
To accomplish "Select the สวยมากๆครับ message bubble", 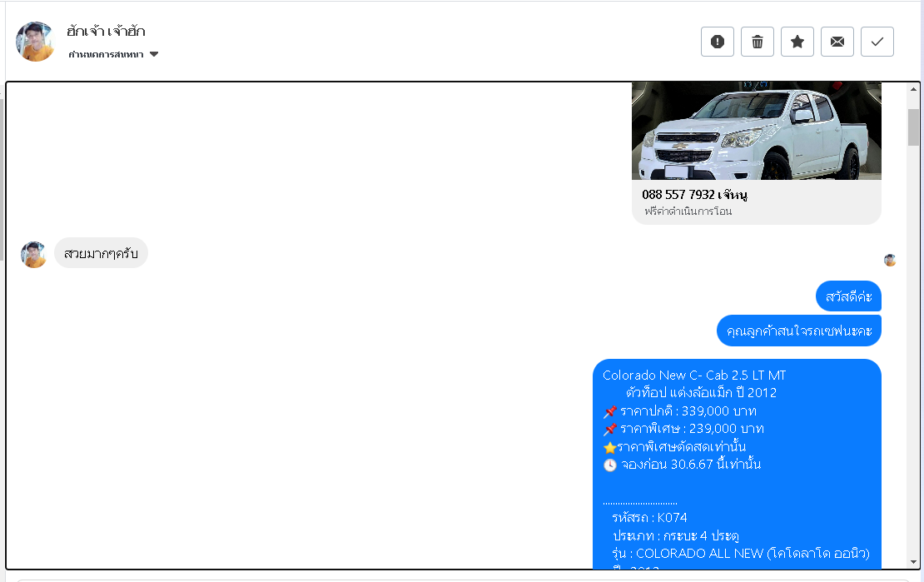I will click(x=101, y=254).
